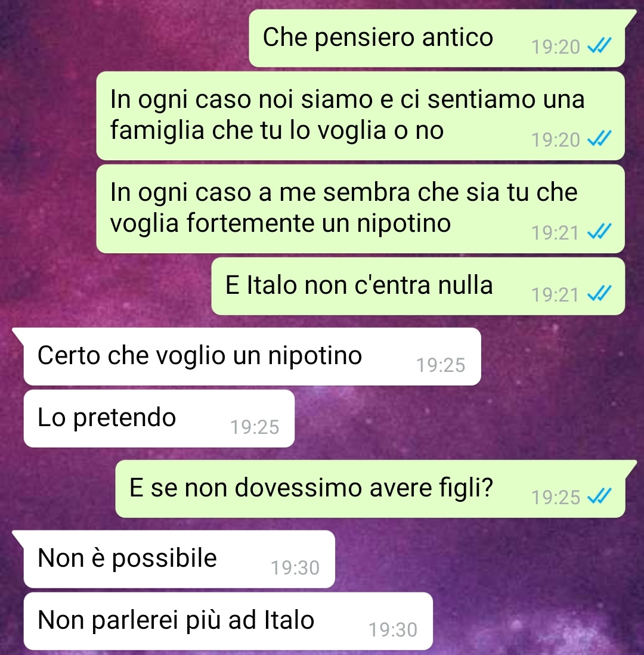Select the 'Che pensiero antico' message bubble
Image resolution: width=644 pixels, height=655 pixels.
coord(437,38)
